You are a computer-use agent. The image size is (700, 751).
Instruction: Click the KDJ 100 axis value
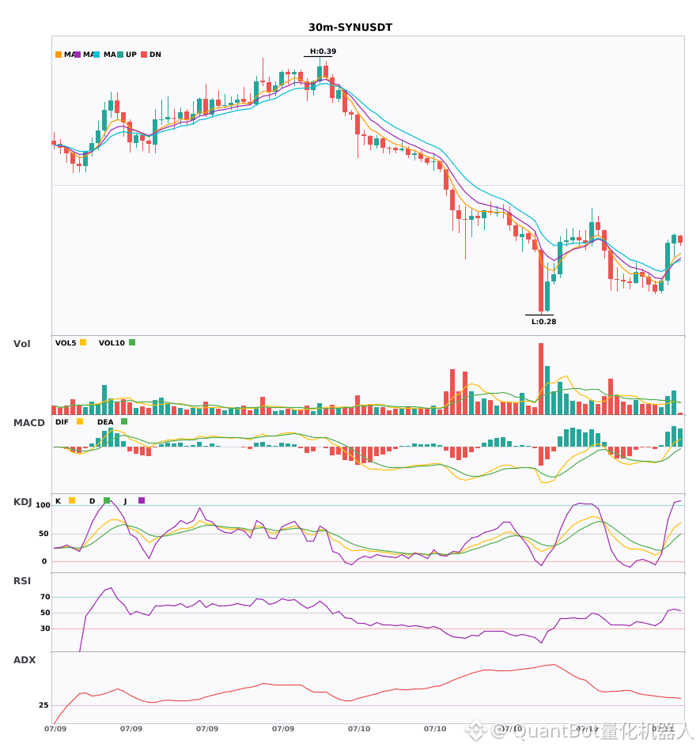coord(44,505)
